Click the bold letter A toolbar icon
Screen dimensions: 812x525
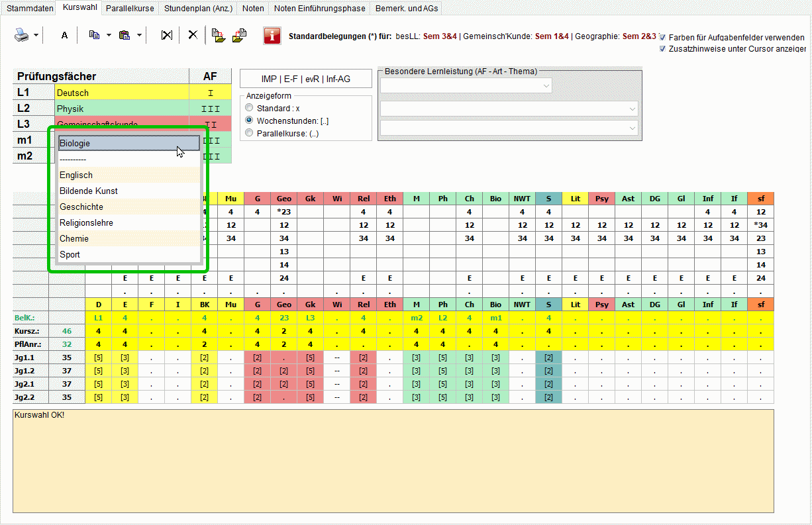click(x=64, y=35)
